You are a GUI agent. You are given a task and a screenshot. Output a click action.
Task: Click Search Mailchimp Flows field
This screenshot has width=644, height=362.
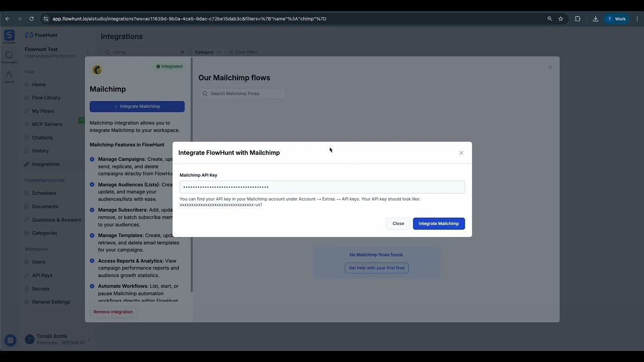click(x=242, y=94)
